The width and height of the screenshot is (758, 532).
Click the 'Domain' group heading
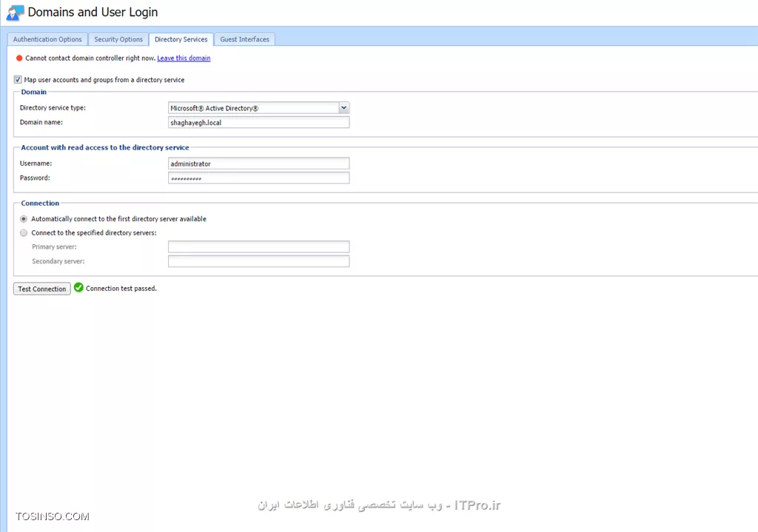34,92
